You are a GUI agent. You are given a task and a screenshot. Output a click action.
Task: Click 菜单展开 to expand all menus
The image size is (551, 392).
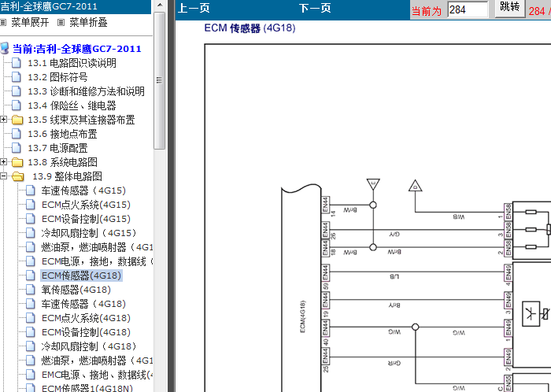coord(30,23)
